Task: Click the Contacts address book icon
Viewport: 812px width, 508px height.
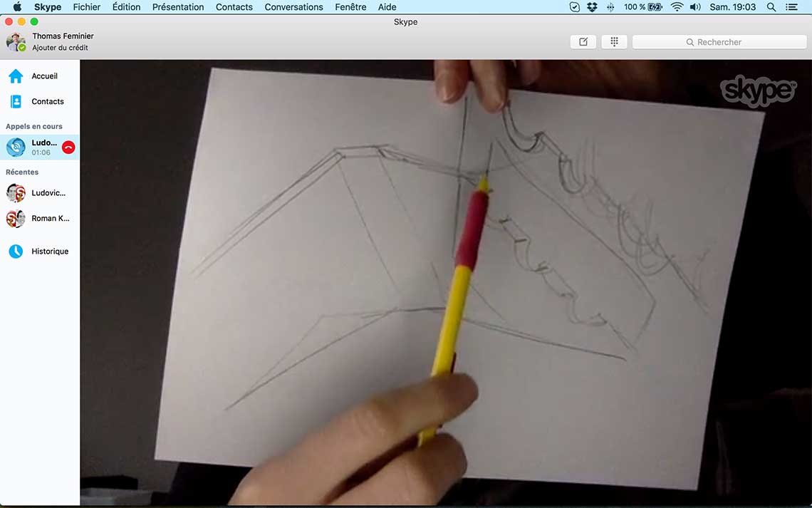Action: [x=16, y=101]
